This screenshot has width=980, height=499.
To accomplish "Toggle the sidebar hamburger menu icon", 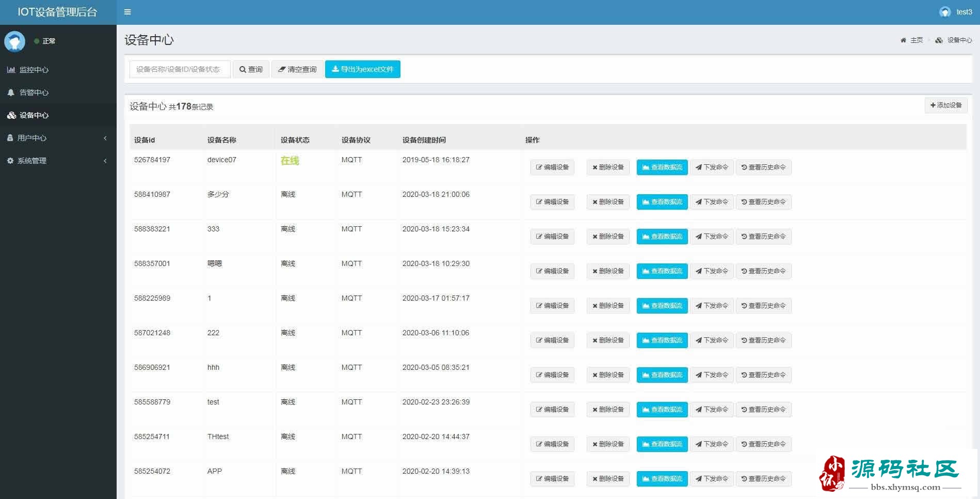I will coord(127,12).
